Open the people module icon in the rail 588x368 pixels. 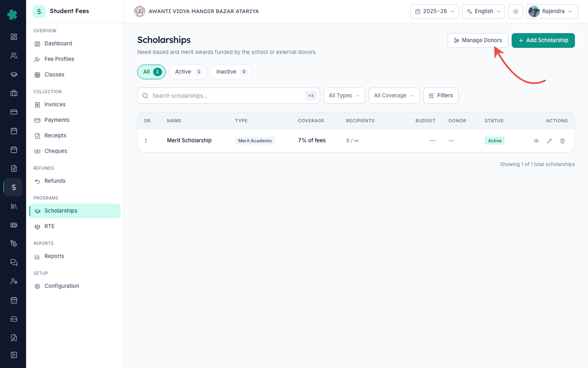(x=14, y=56)
